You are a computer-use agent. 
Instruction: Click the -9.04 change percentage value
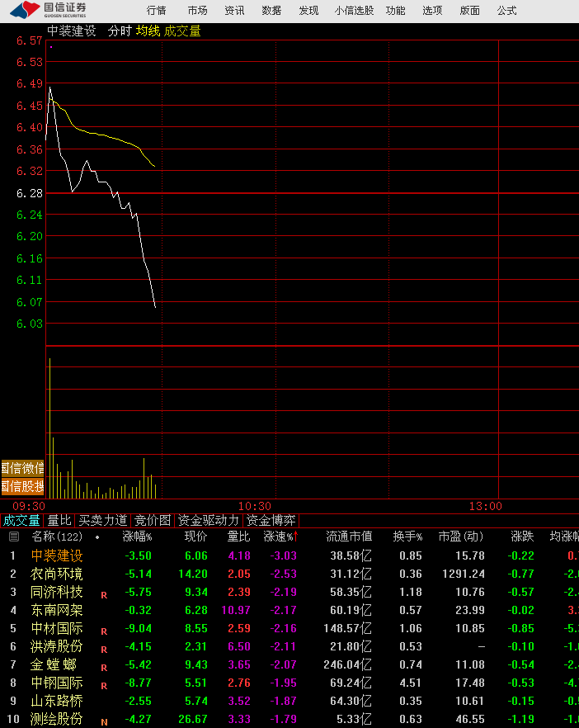click(x=138, y=628)
